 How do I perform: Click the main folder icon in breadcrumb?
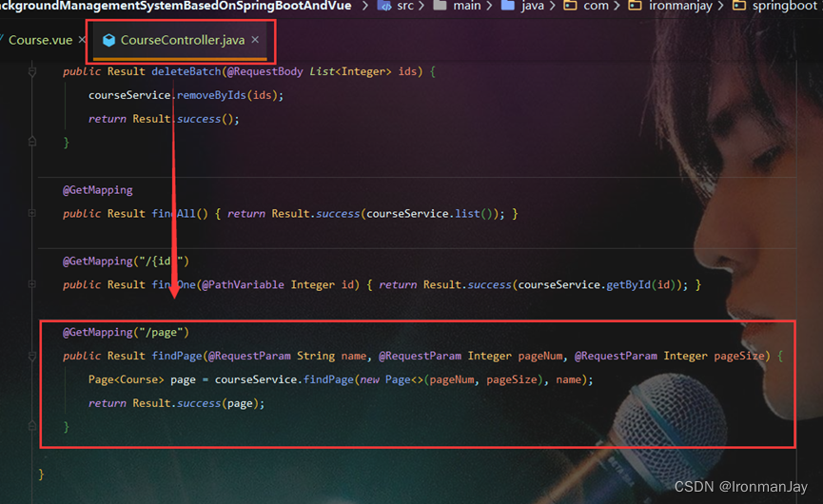[440, 6]
